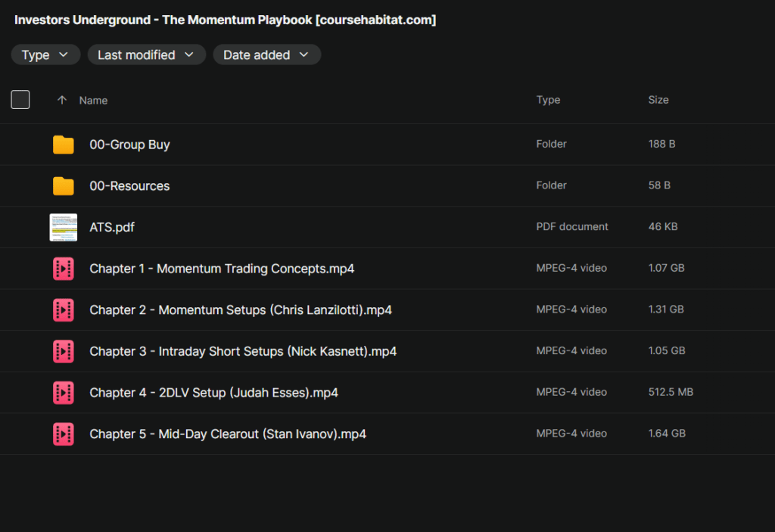Screen dimensions: 775x532
Task: Select the 00-Group Buy folder name
Action: tap(129, 145)
